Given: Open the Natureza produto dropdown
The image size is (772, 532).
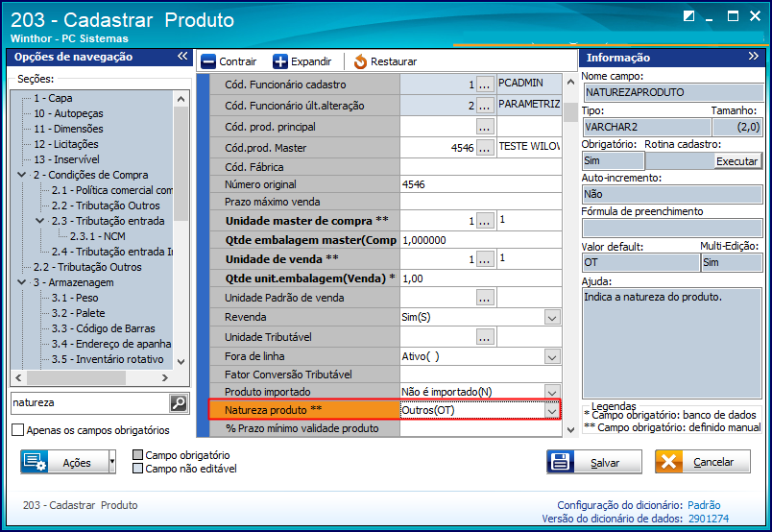Looking at the screenshot, I should point(552,410).
